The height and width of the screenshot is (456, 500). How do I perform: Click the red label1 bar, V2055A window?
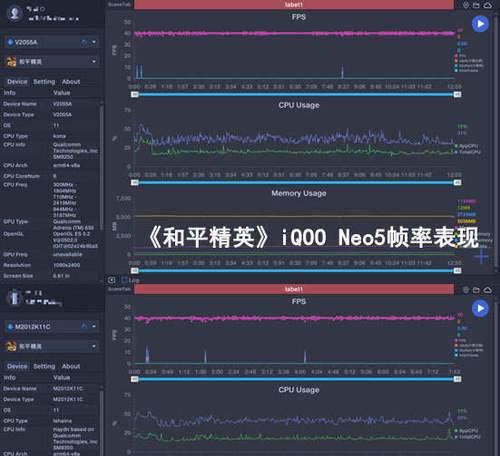[x=294, y=5]
